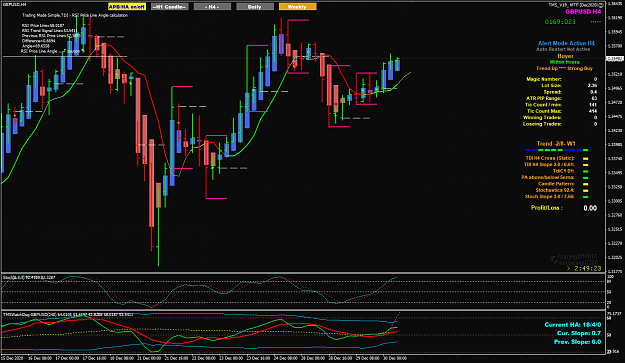Click the Trend Up Strong Buy text
The height and width of the screenshot is (363, 625).
click(564, 69)
